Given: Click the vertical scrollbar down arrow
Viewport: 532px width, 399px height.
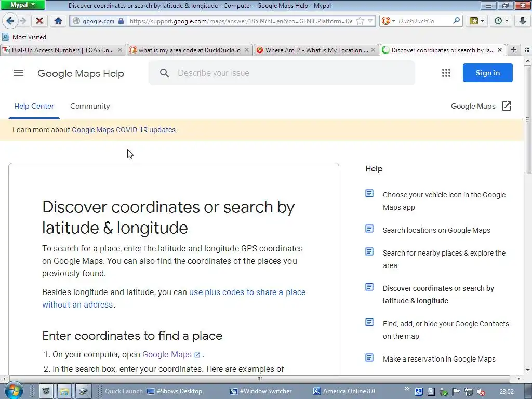Looking at the screenshot, I should 527,370.
